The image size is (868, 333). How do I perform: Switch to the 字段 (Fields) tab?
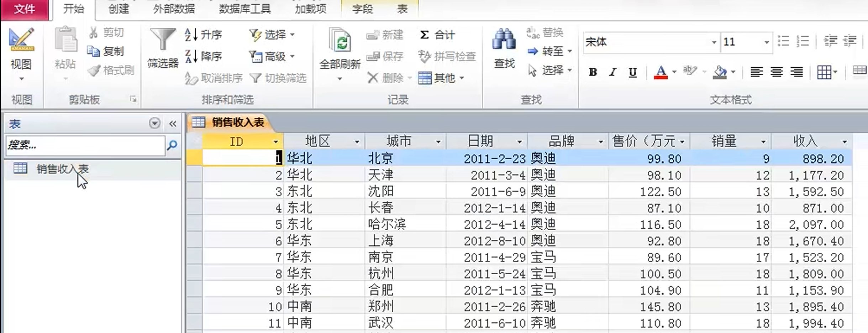pyautogui.click(x=363, y=9)
